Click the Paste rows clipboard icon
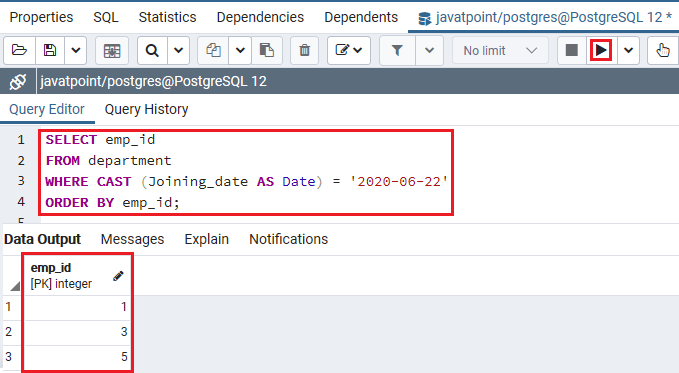Screen dimensions: 679x373 point(267,50)
